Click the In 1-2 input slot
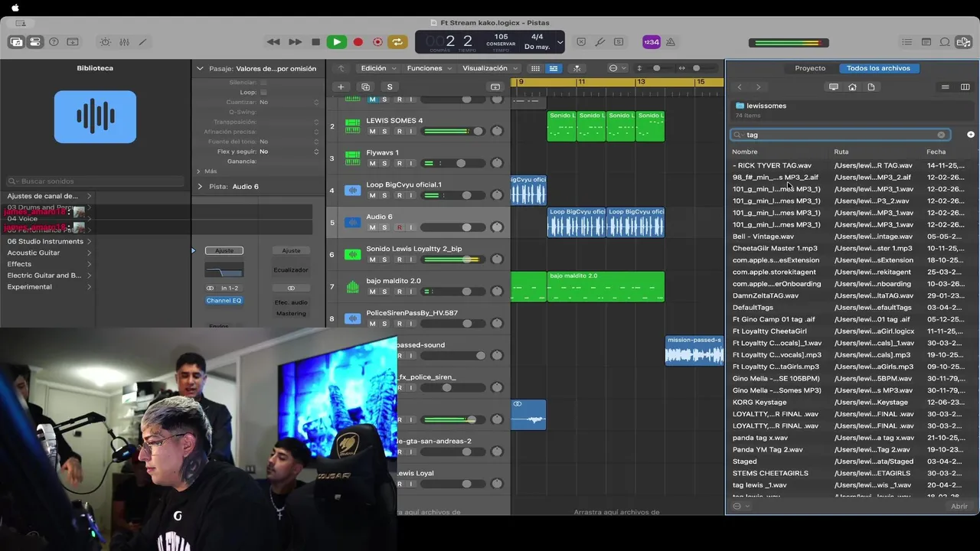Screen dimensions: 980x551 (x=230, y=288)
